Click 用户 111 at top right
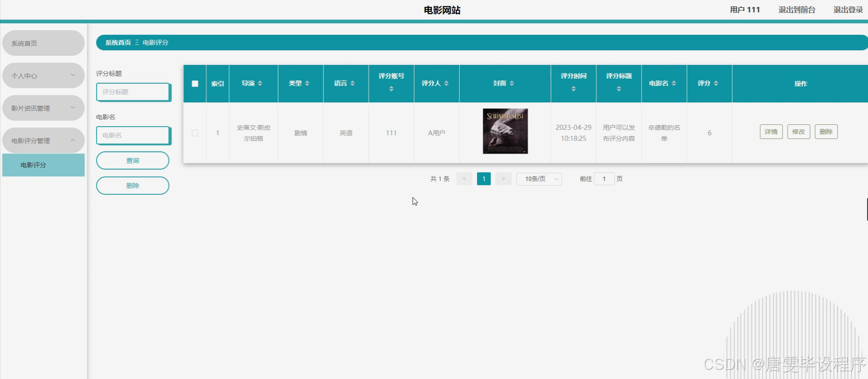 (745, 10)
